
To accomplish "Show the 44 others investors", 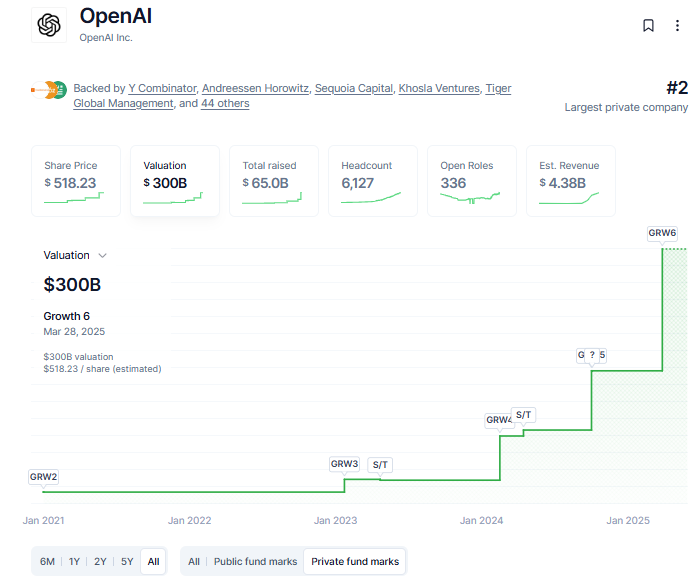I will [x=225, y=103].
